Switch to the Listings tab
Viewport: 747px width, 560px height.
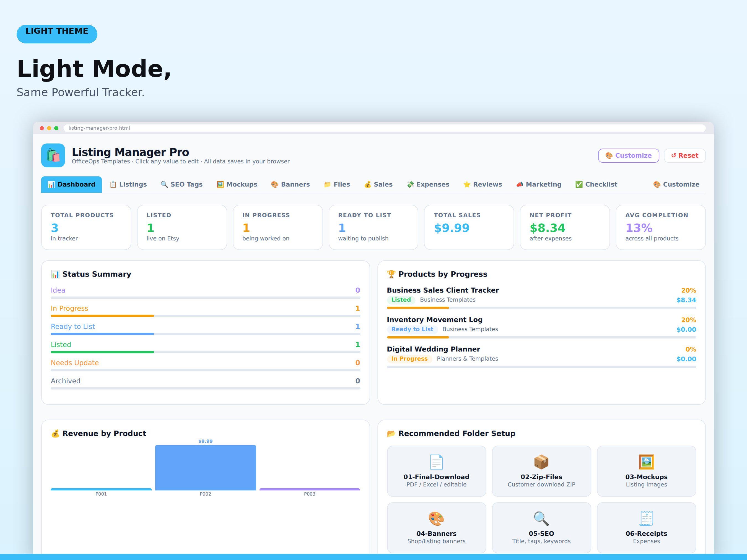point(128,184)
